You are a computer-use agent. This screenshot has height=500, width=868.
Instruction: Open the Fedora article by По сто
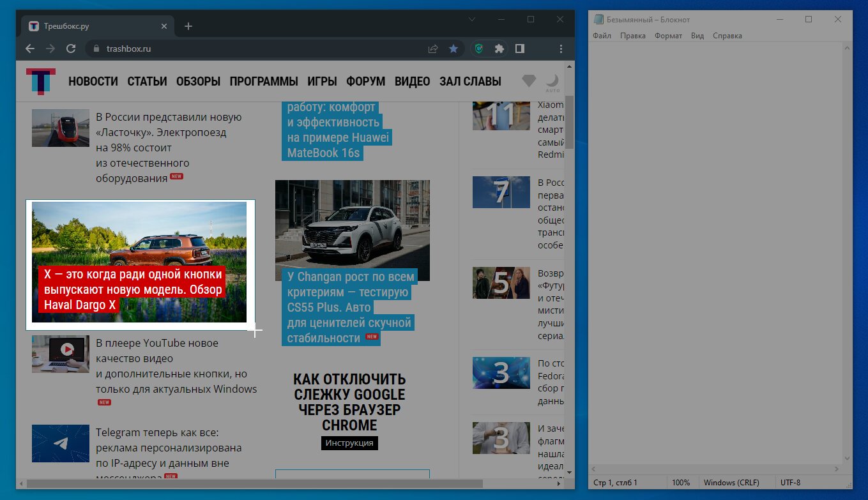tap(551, 382)
